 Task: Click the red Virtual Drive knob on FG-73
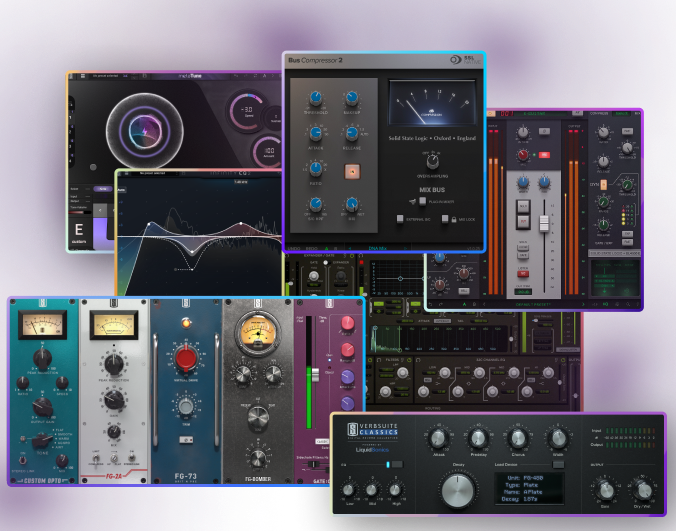tap(186, 359)
